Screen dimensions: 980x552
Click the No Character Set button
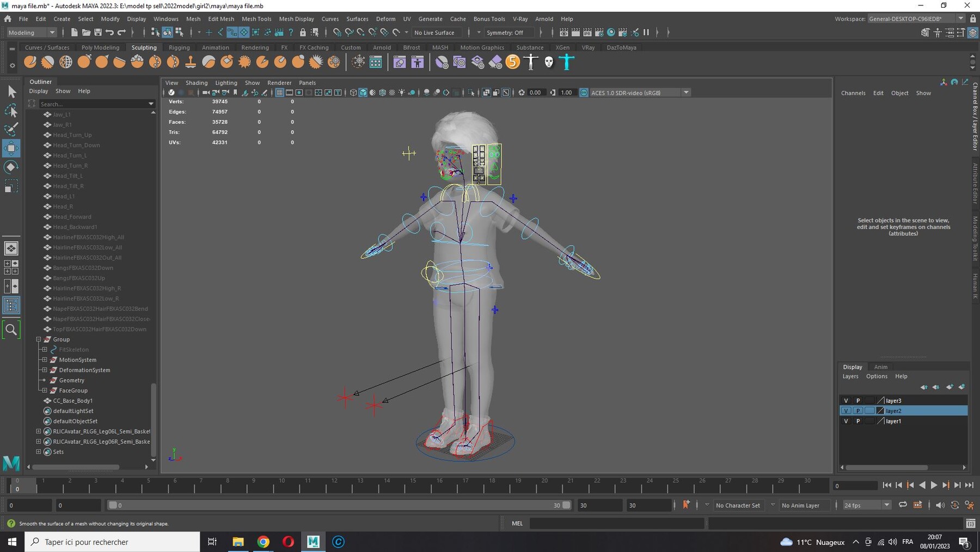coord(738,505)
